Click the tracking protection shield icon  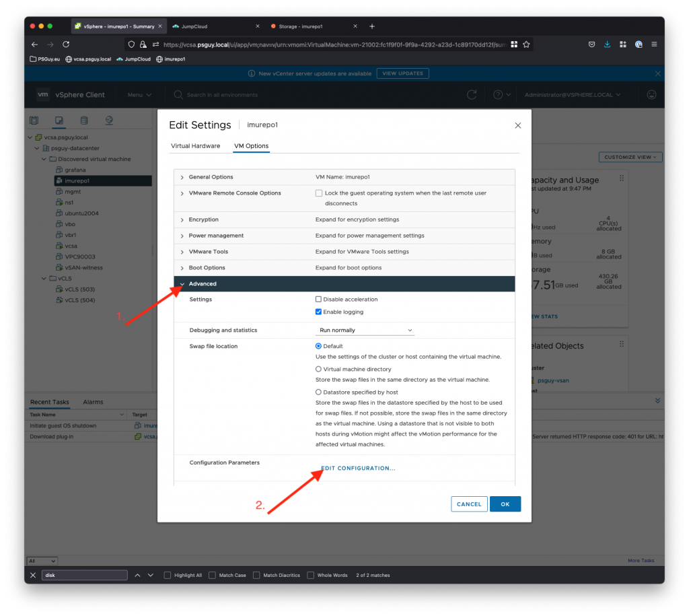131,44
